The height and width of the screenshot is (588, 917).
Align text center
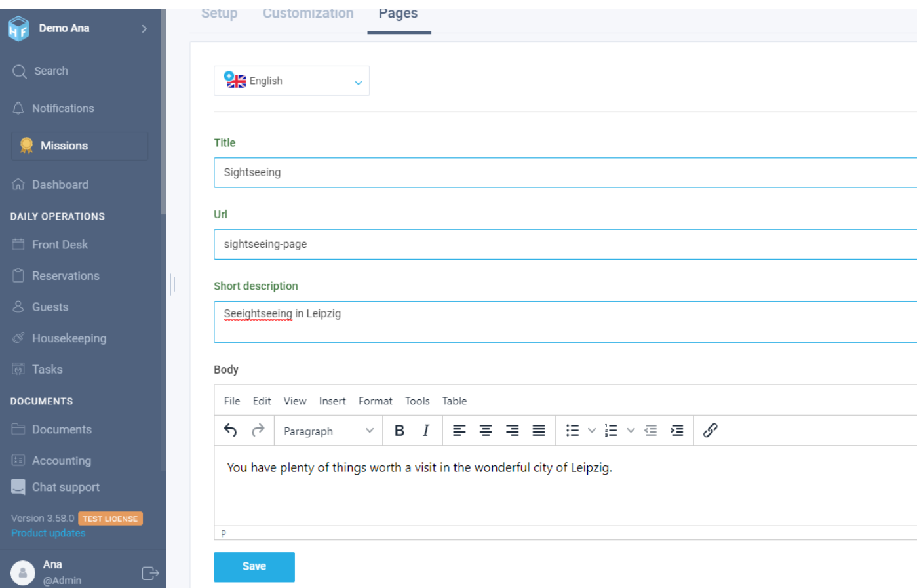click(486, 431)
